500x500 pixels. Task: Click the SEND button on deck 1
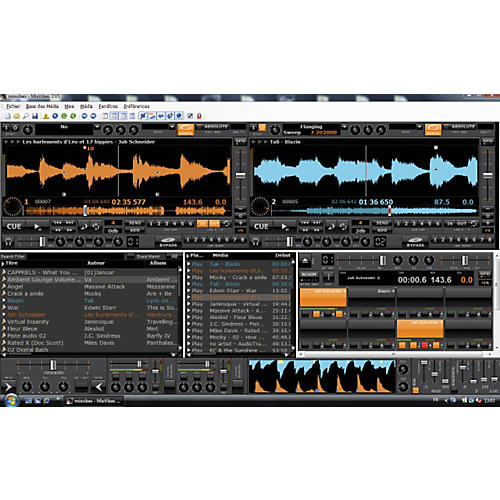tap(135, 223)
